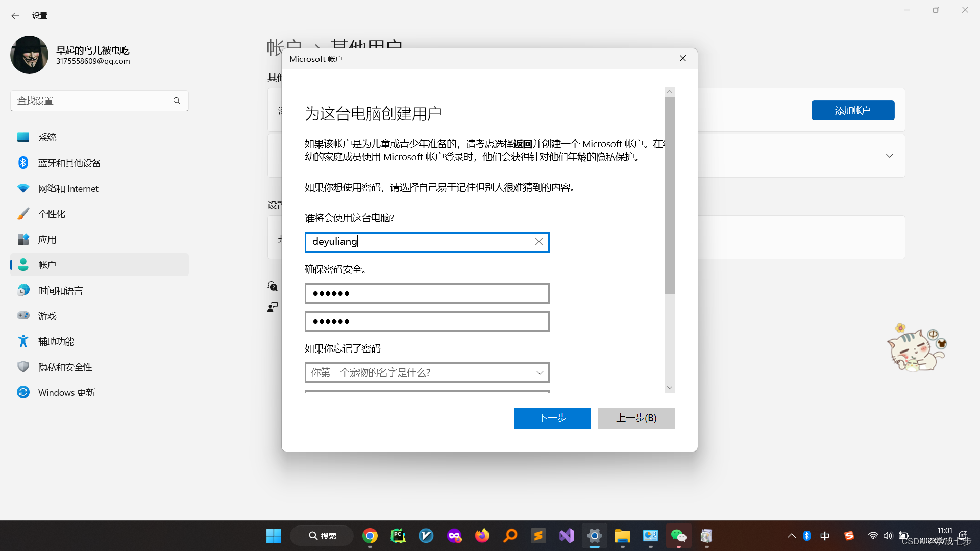Viewport: 980px width, 551px height.
Task: Select 隐私和安全性 in sidebar
Action: click(x=65, y=367)
